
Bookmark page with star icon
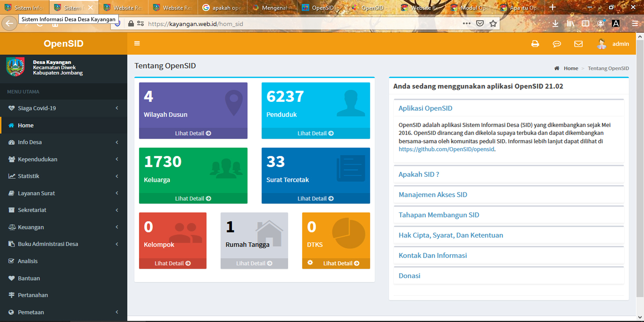[x=493, y=23]
